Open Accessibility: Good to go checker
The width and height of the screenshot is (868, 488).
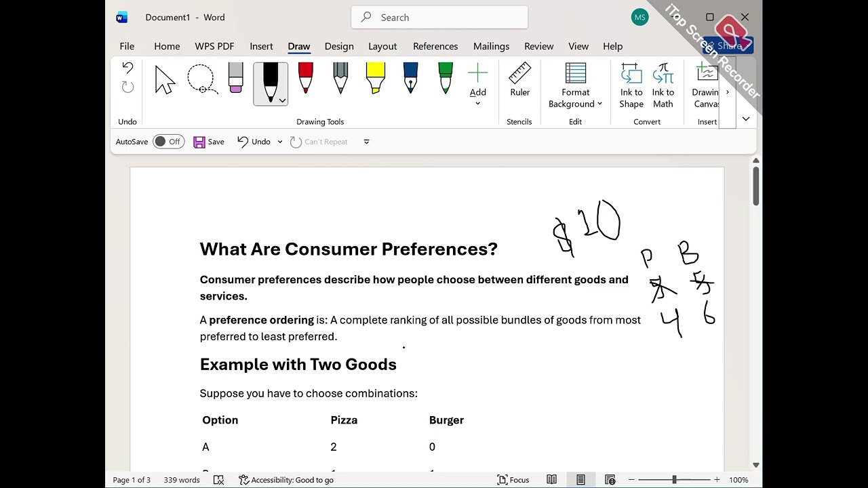tap(286, 480)
